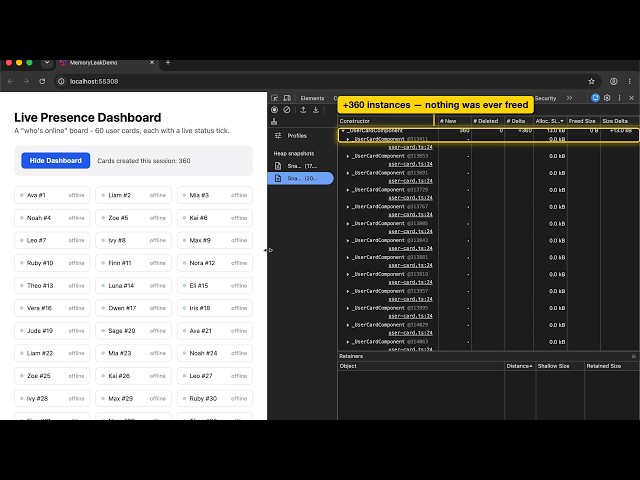Click the Ruby #30 user card
The width and height of the screenshot is (640, 480).
(215, 398)
